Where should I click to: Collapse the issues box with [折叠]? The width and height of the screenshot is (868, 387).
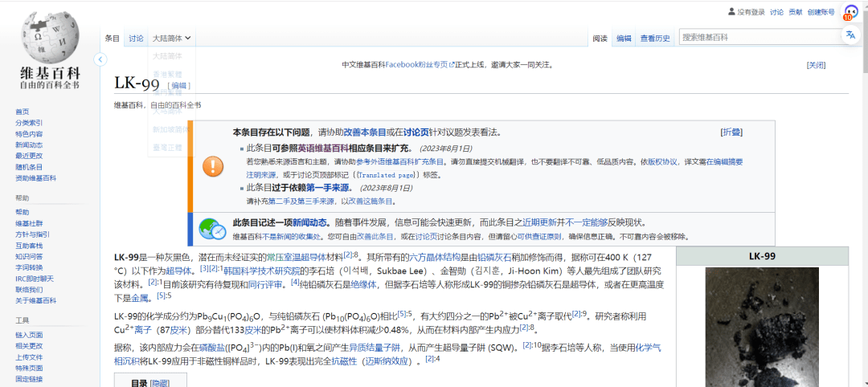(731, 132)
